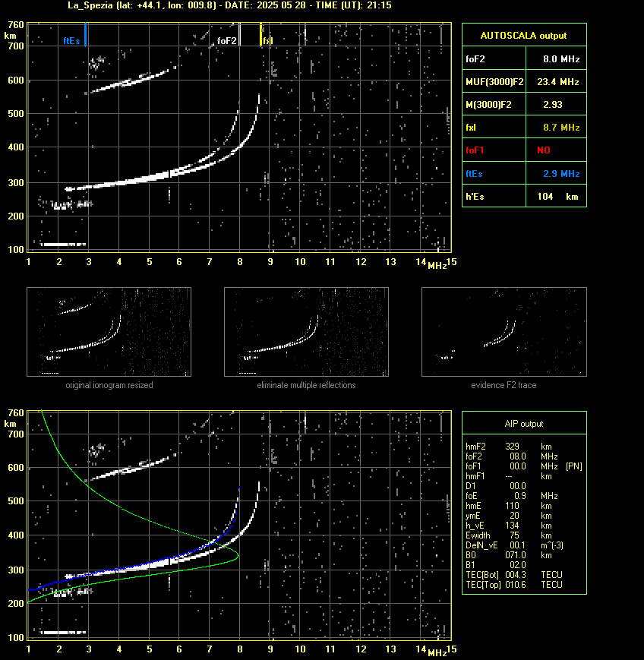The image size is (644, 660).
Task: Click the 'MUF(3000)F2' row label
Action: [x=494, y=82]
